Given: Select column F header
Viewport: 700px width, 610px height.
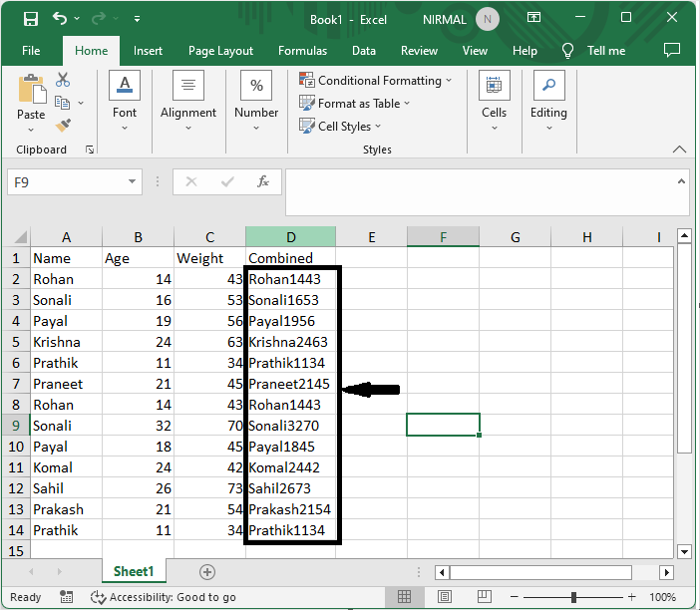Looking at the screenshot, I should tap(444, 236).
